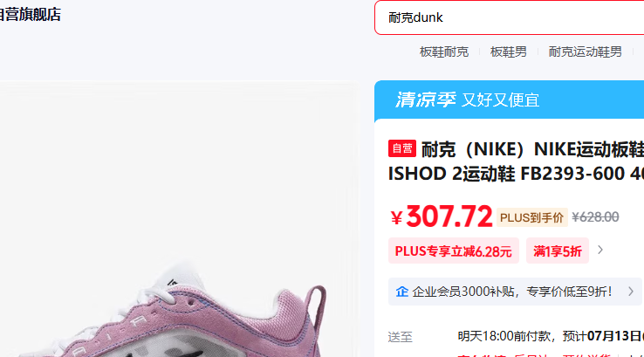Click the 耐克(NIKE)运动板鞋 product title
This screenshot has height=357, width=644.
click(516, 161)
